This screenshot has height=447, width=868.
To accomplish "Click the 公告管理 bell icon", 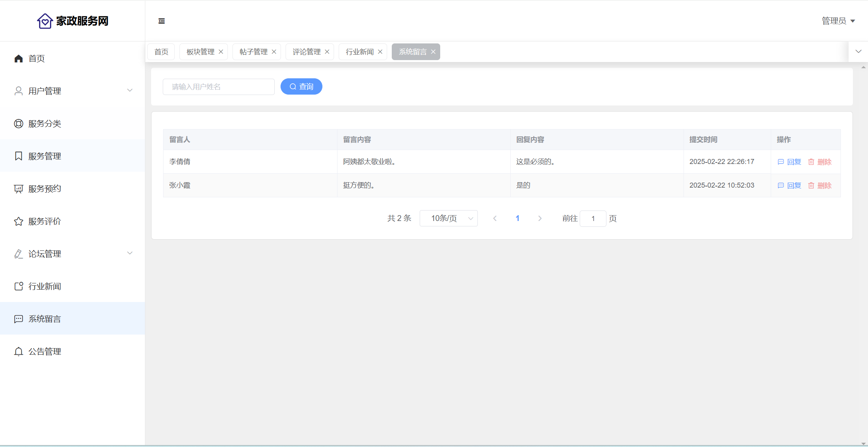I will tap(19, 352).
